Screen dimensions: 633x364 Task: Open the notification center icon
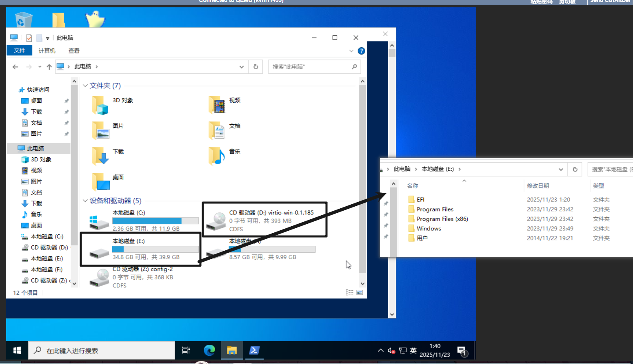click(x=462, y=351)
